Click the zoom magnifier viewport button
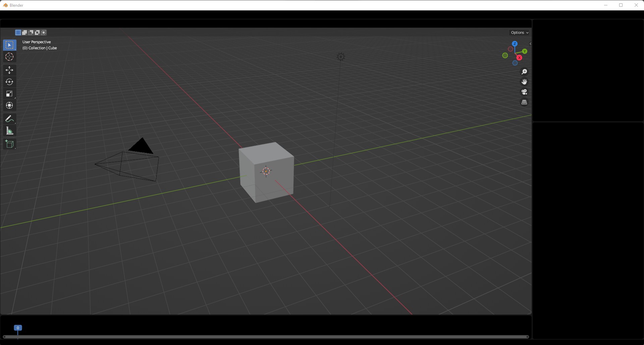This screenshot has height=345, width=644. (x=524, y=72)
